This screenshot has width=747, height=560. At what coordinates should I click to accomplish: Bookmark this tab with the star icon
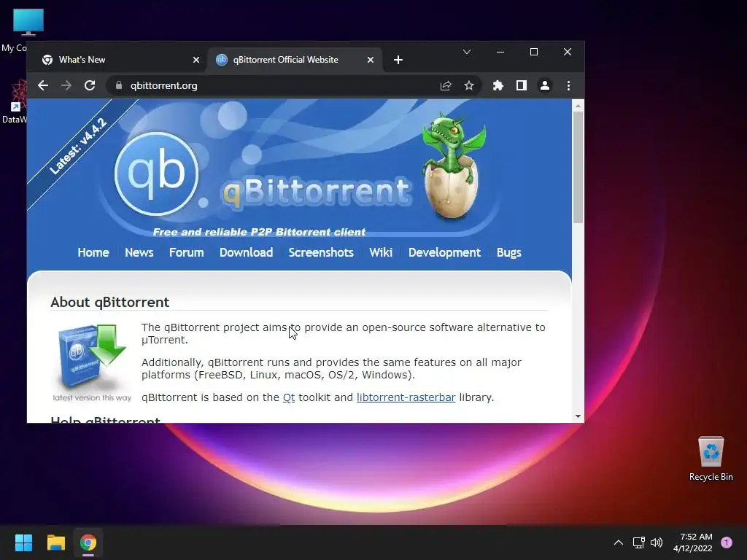469,86
